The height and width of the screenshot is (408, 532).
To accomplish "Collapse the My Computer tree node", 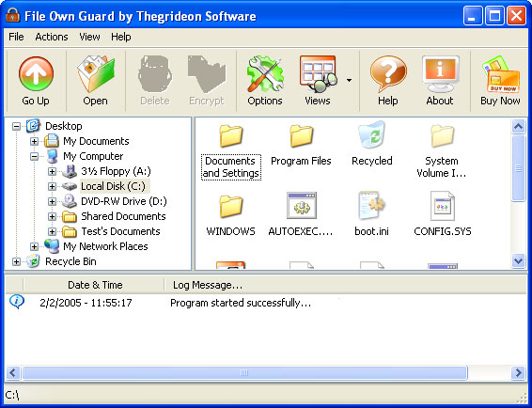I will click(x=34, y=156).
